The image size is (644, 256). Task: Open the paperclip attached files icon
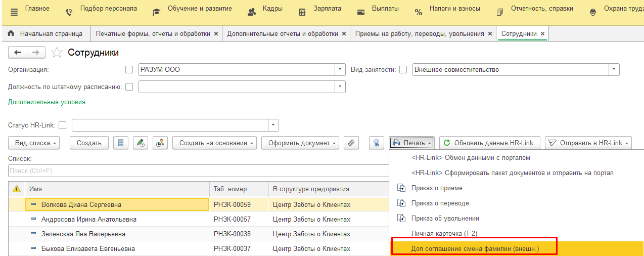(x=351, y=143)
